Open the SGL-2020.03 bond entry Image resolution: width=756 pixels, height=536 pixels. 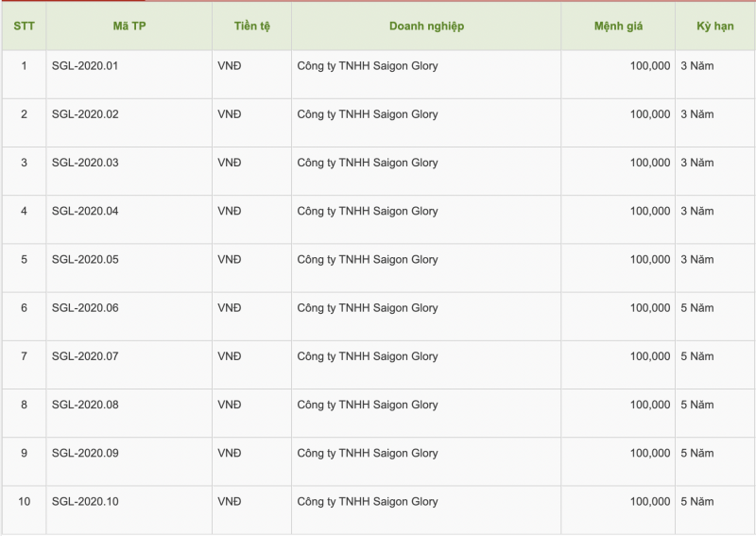tap(85, 163)
